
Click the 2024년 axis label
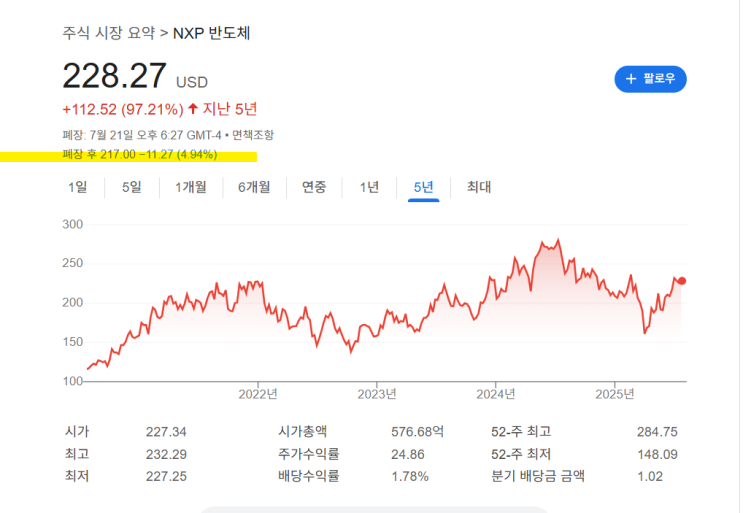[x=496, y=394]
